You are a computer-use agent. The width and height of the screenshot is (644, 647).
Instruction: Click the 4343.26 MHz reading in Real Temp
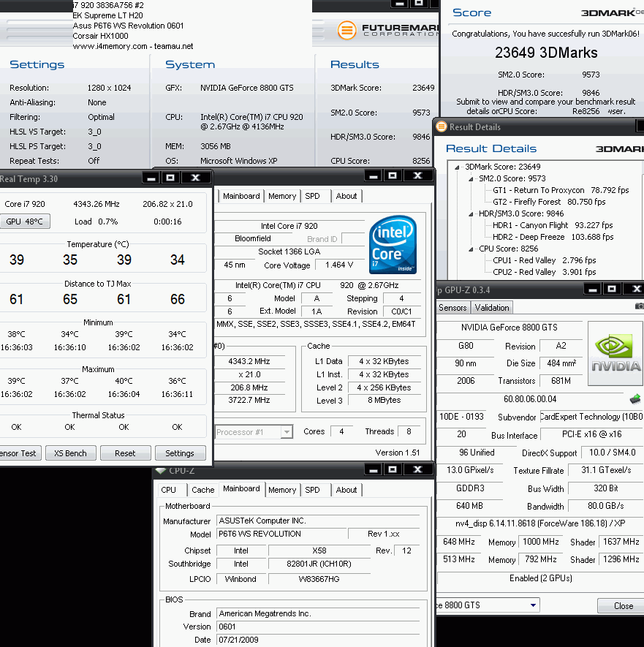click(96, 204)
